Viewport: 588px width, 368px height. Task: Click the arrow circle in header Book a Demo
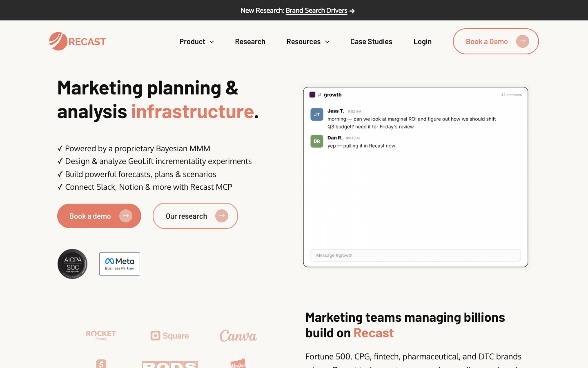(x=523, y=41)
